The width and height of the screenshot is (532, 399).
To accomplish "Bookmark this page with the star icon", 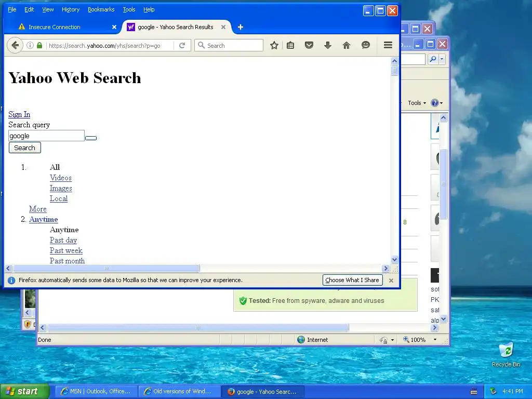I will (274, 45).
